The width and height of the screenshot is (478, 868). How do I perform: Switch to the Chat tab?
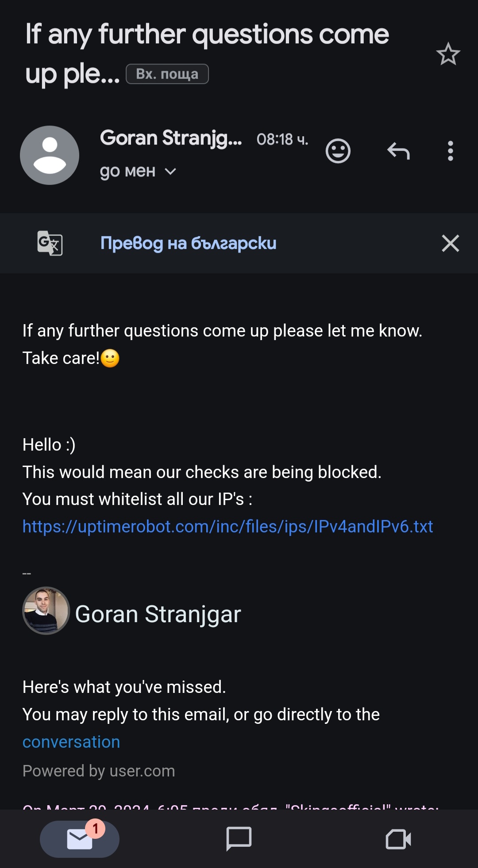coord(239,839)
